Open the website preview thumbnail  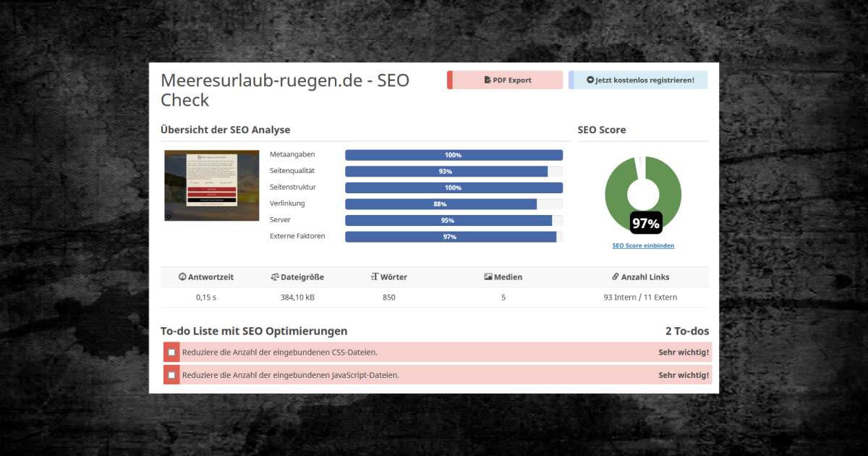coord(212,185)
